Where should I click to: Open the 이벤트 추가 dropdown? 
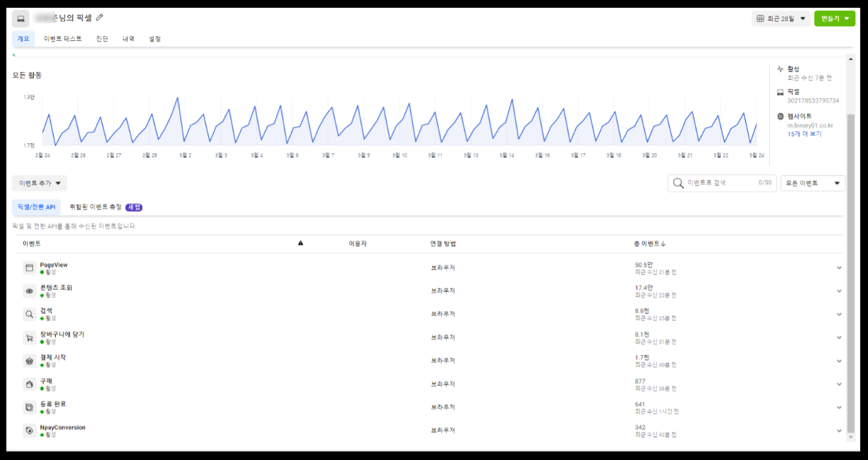40,183
